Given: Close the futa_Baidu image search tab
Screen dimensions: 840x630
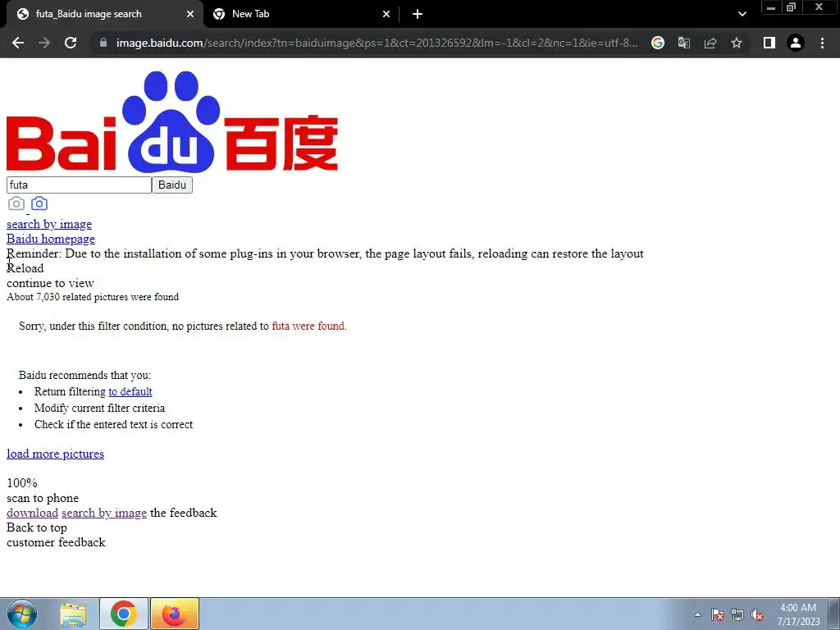Looking at the screenshot, I should (x=190, y=14).
